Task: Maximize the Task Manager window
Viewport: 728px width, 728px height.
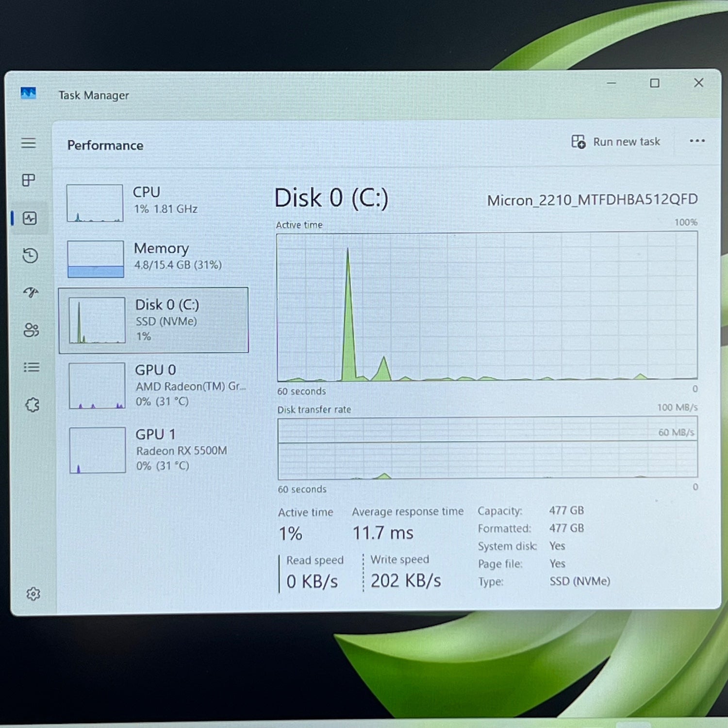Action: point(654,83)
